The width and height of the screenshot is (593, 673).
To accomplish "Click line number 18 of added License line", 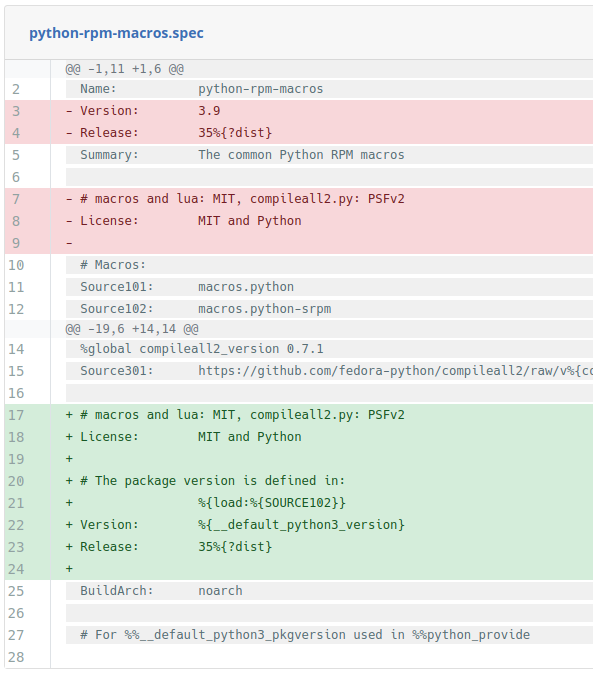I will point(16,437).
